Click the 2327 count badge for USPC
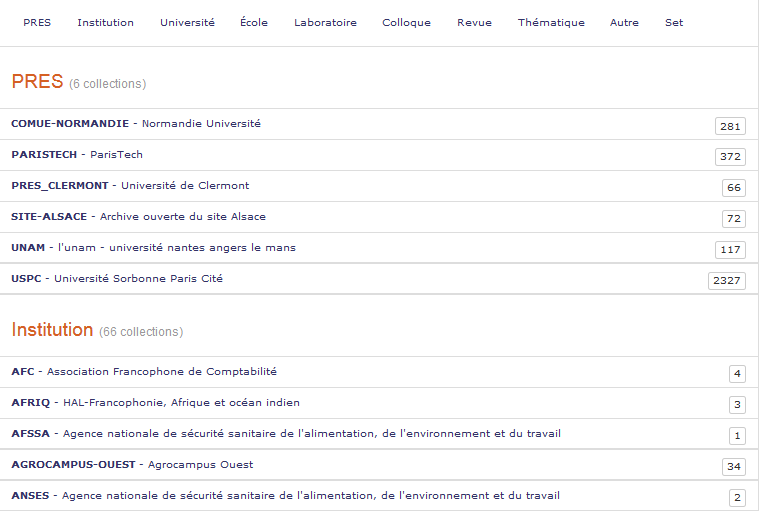This screenshot has height=511, width=767. point(726,281)
